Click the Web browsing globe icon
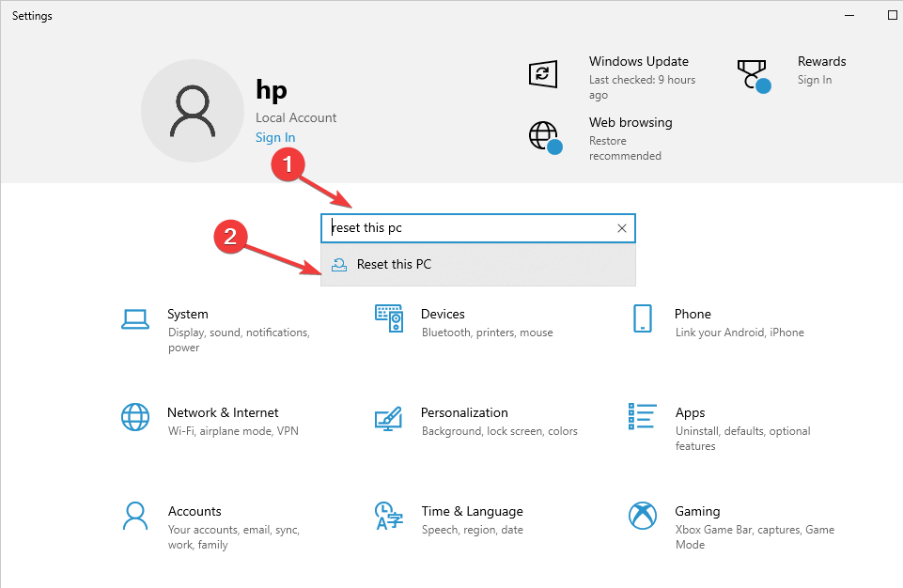 (x=545, y=138)
